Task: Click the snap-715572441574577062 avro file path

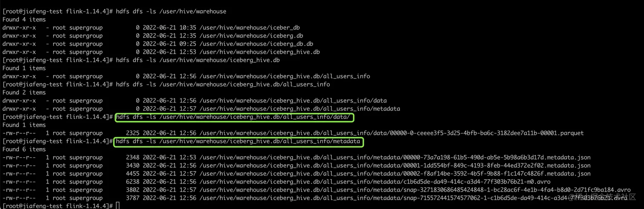Action: click(x=413, y=198)
